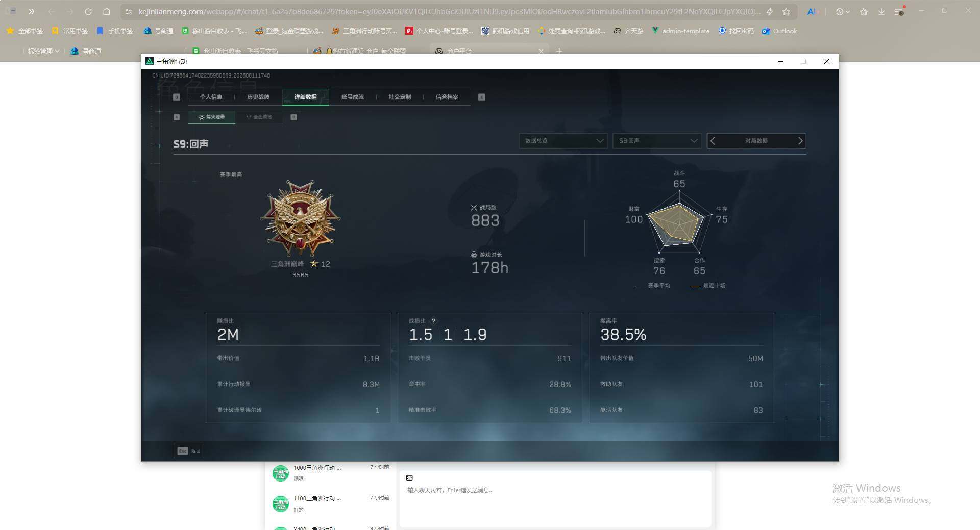
Task: Open browser favorites star in toolbar
Action: click(864, 11)
